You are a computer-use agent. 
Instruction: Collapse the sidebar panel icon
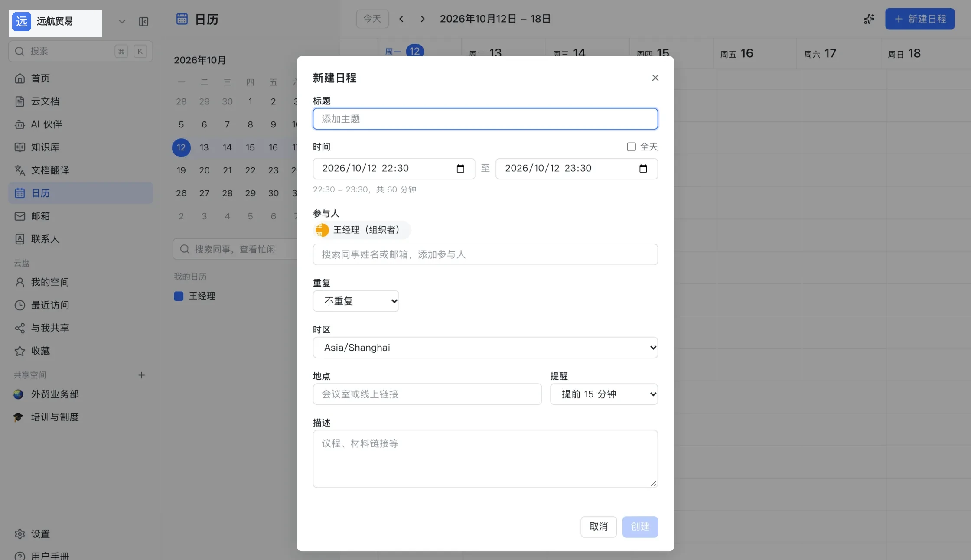(x=143, y=22)
